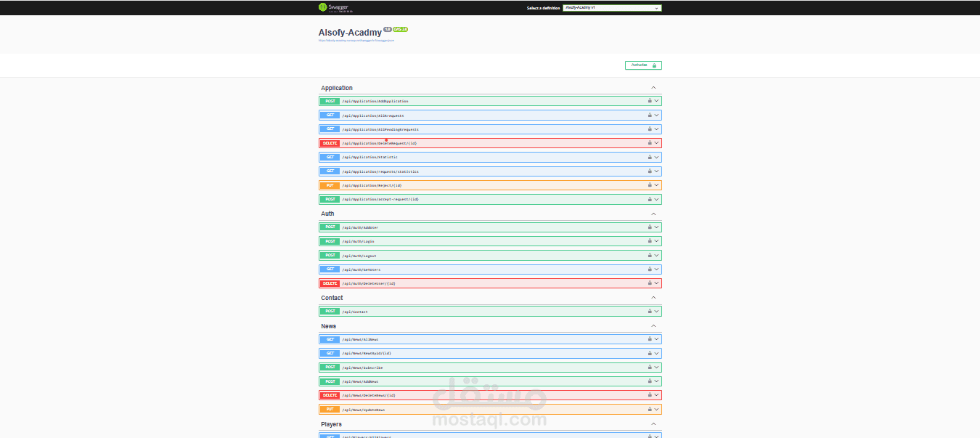Expand the PUT News UpdateNews row chevron
980x438 pixels.
[657, 410]
